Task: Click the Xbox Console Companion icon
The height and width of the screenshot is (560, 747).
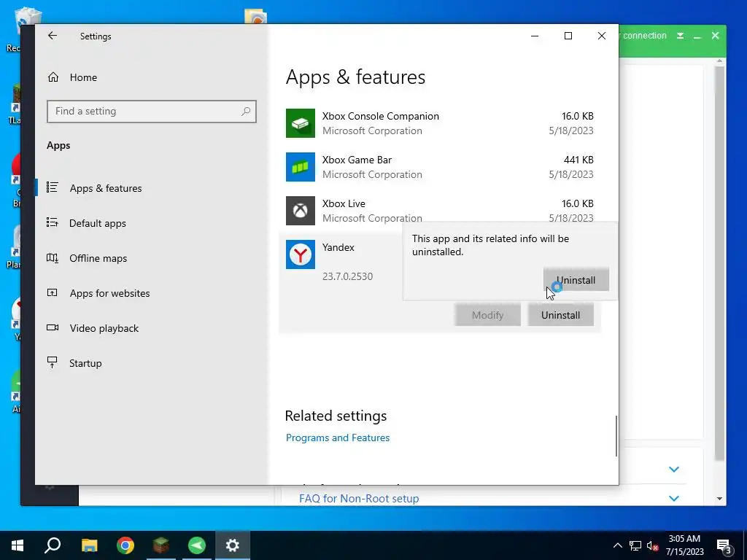Action: [300, 123]
